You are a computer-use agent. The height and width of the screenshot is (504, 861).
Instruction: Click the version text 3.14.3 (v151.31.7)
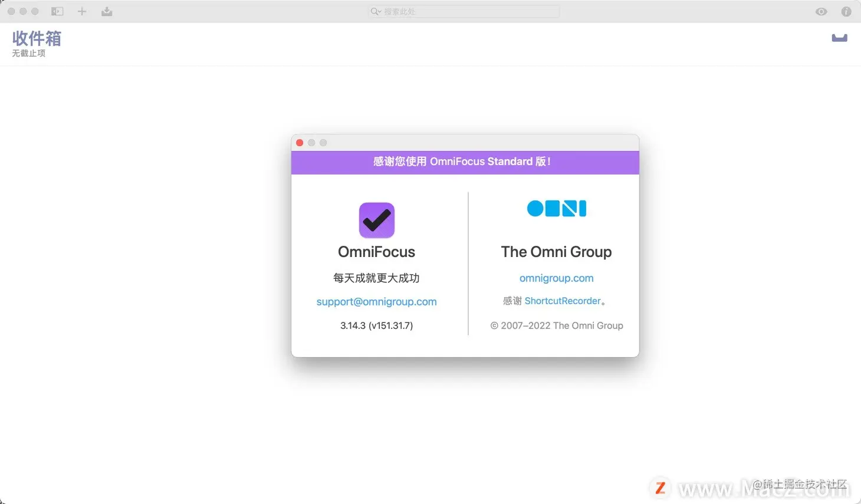point(377,325)
